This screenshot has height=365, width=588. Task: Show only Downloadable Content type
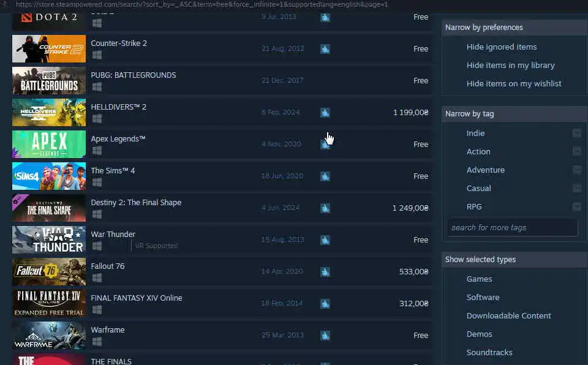click(x=508, y=316)
